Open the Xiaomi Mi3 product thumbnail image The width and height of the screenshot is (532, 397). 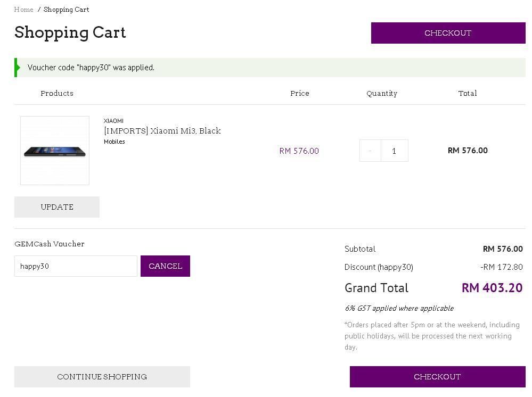click(x=55, y=151)
